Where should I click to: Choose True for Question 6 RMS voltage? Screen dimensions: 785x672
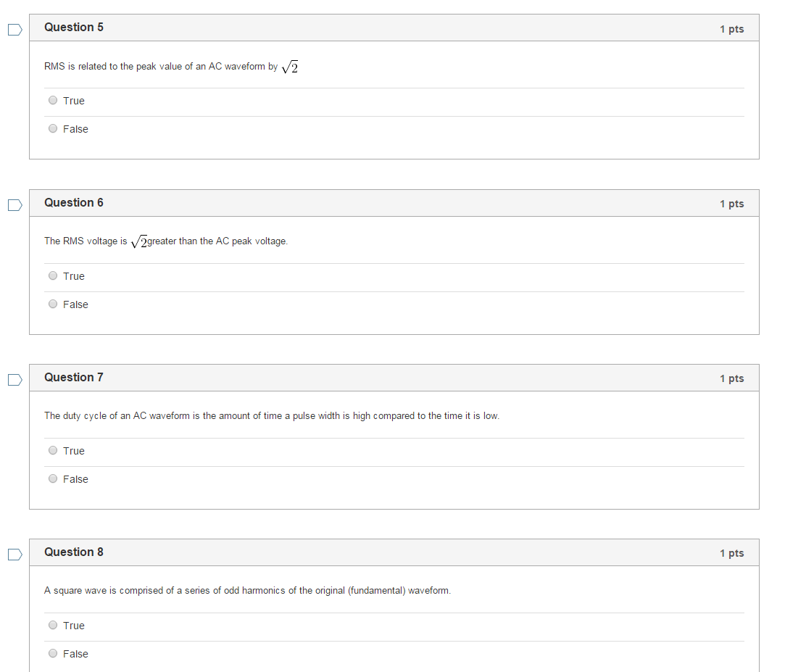(53, 275)
